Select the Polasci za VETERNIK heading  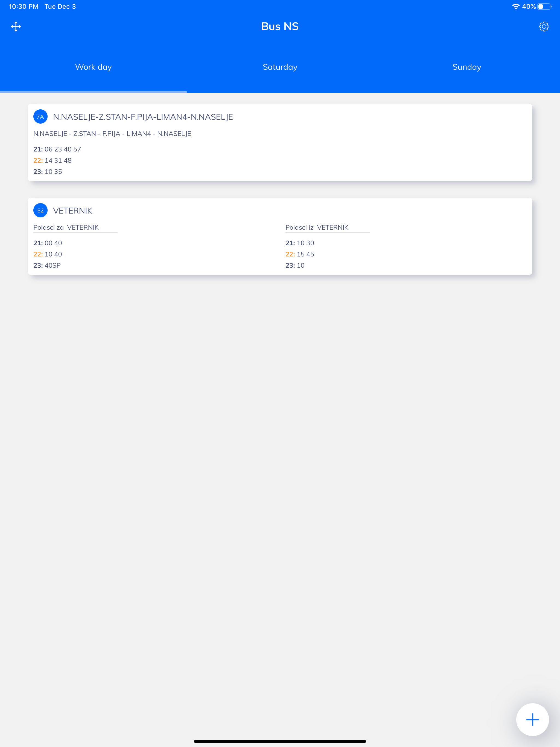click(66, 227)
